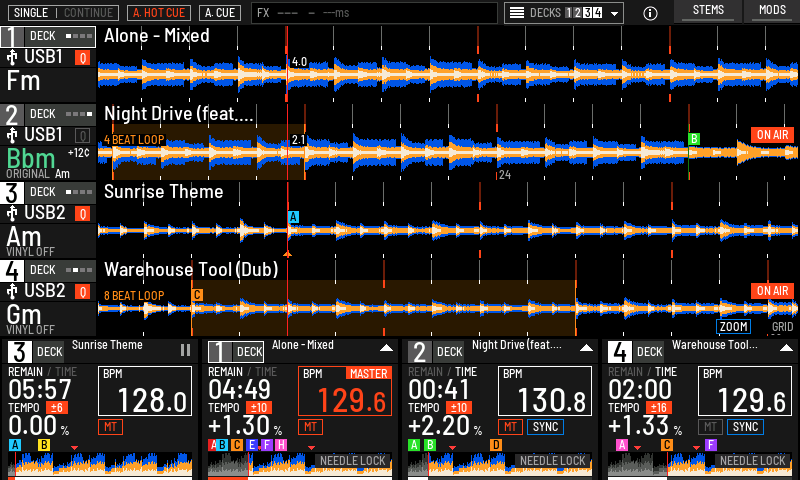
Task: Click the 4 BEAT LOOP label on deck 2
Action: coord(134,140)
